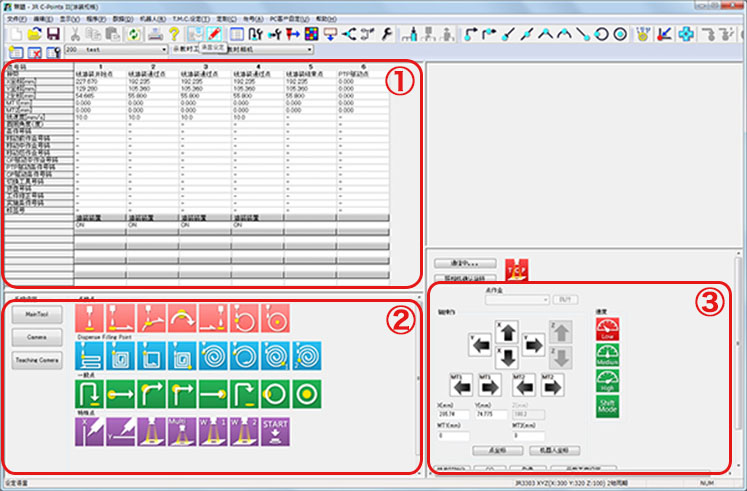
Task: Click the X(mm) coordinate input field
Action: point(452,412)
